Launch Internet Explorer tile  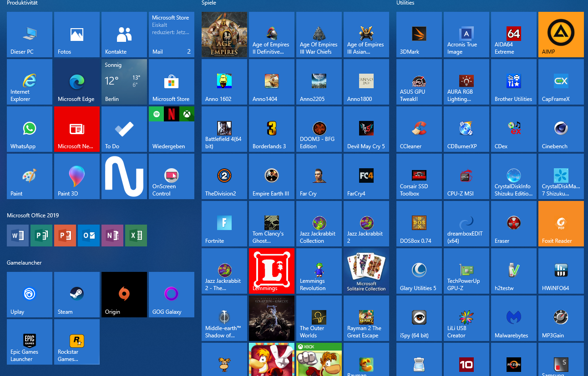pos(30,82)
